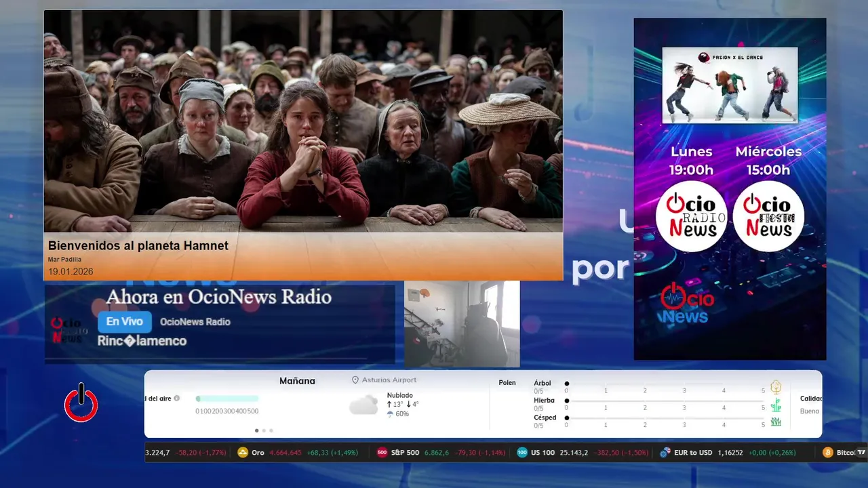
Task: Open the Oro ticker entry
Action: coord(299,453)
